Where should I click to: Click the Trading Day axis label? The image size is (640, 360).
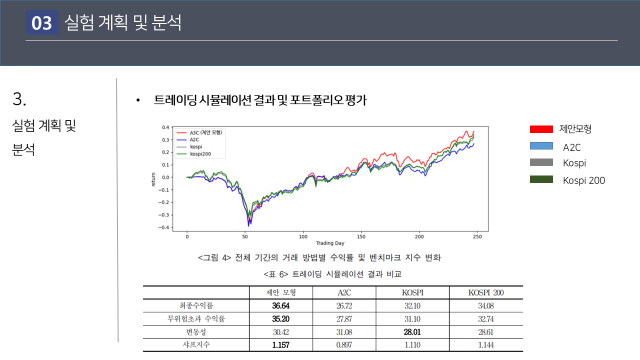(330, 243)
